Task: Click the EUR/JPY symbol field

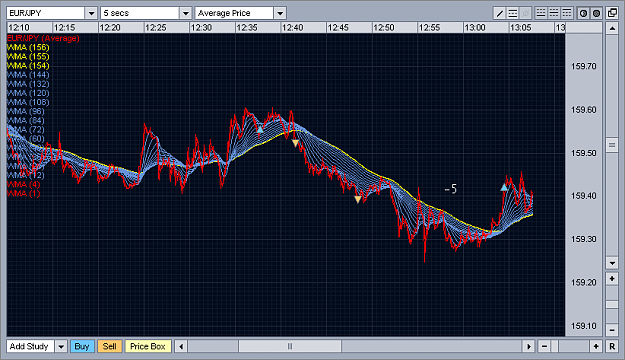Action: click(45, 13)
